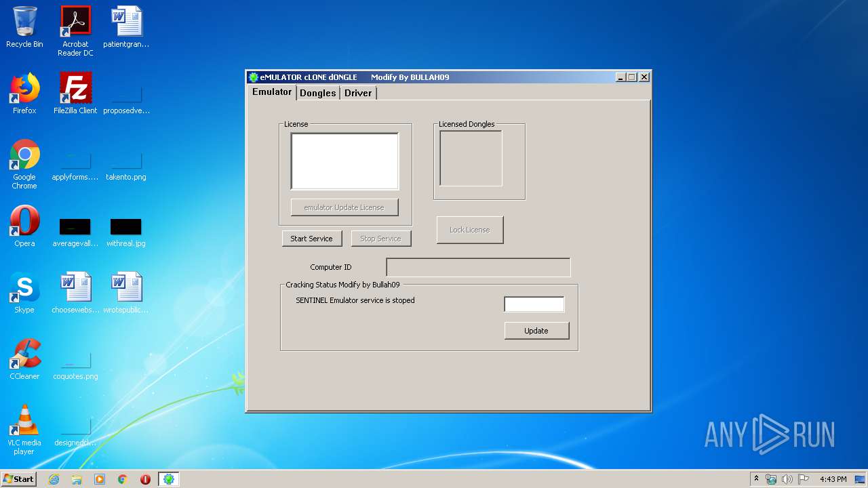Screen dimensions: 868x488
Task: Open Windows Media Player taskbar icon
Action: [x=100, y=479]
